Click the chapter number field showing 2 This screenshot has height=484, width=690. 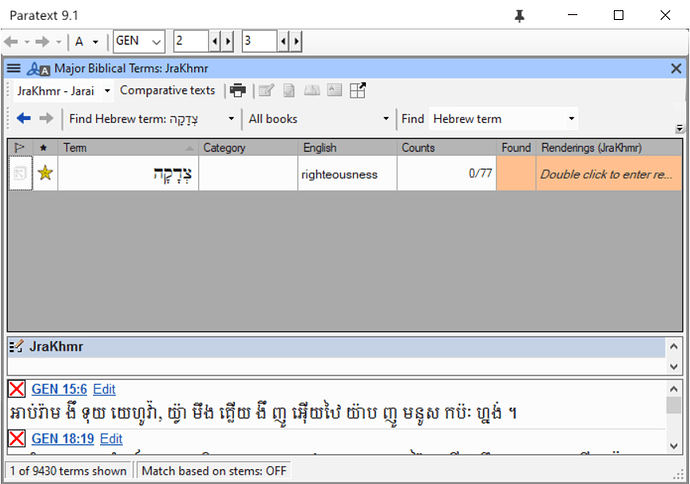pos(191,41)
